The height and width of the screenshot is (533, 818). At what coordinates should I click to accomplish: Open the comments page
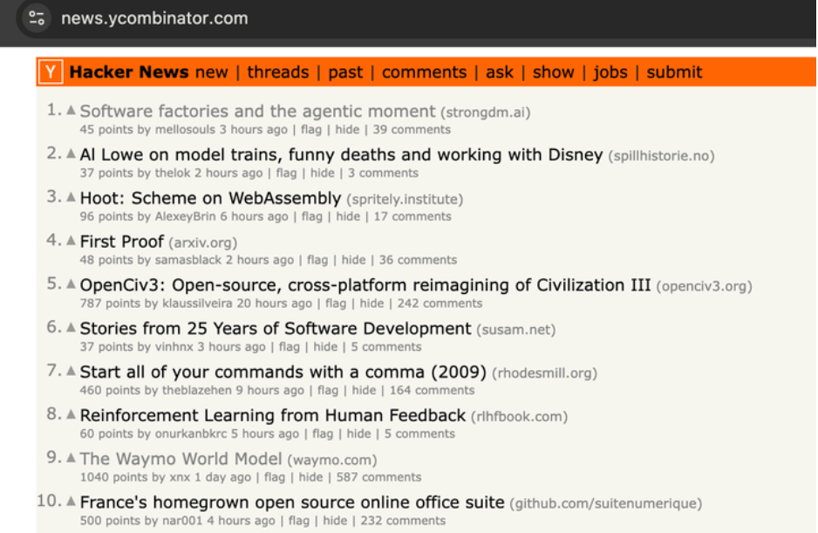tap(424, 72)
